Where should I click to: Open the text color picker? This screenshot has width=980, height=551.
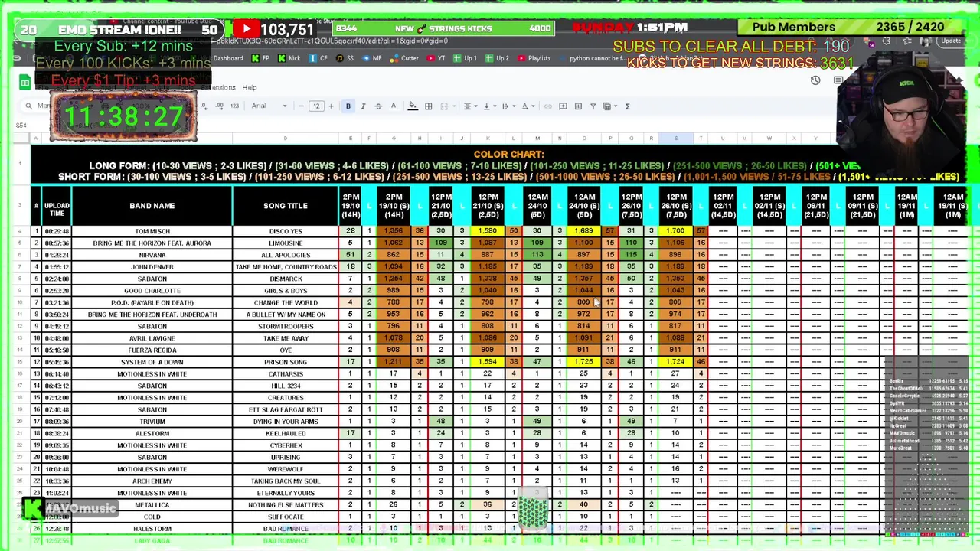coord(393,106)
